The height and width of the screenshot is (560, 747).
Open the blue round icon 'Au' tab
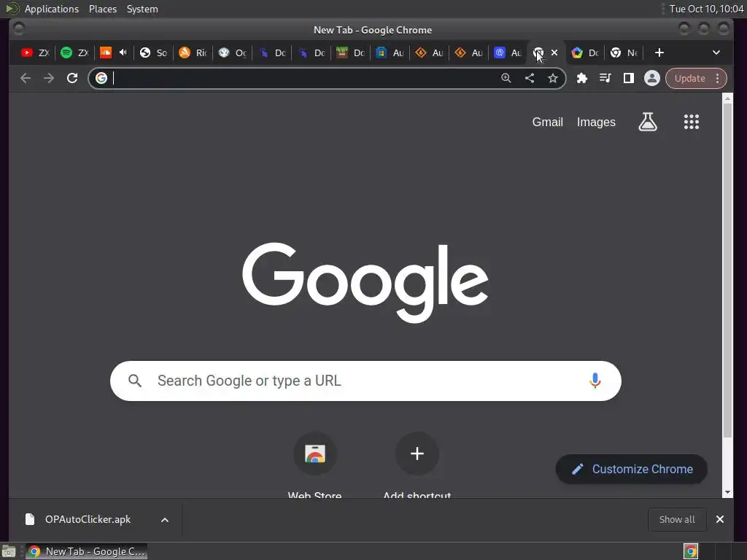click(508, 52)
